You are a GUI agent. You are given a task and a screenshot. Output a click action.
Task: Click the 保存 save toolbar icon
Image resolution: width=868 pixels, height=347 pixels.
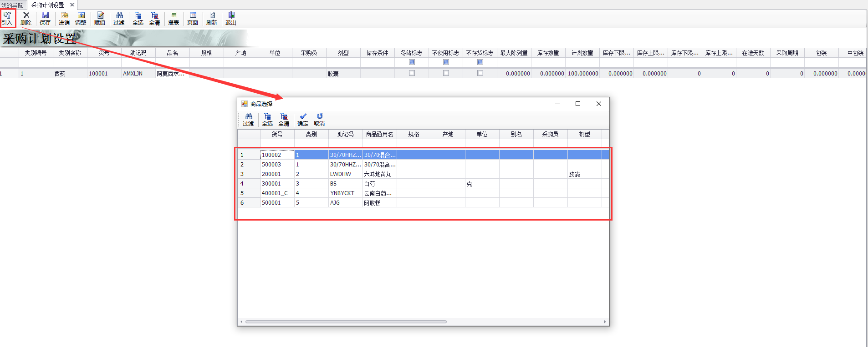pyautogui.click(x=45, y=19)
